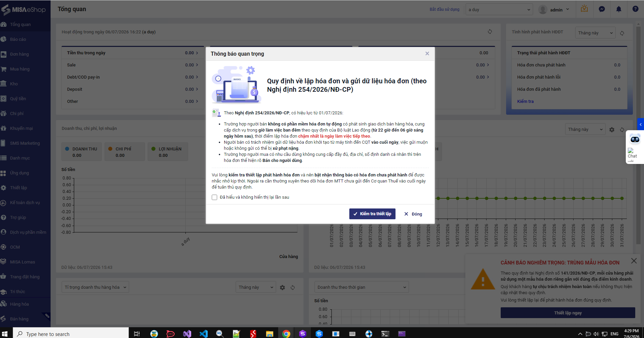This screenshot has width=644, height=338.
Task: Click the 'Dịch vụ phần mềm' sidebar icon
Action: point(4,232)
